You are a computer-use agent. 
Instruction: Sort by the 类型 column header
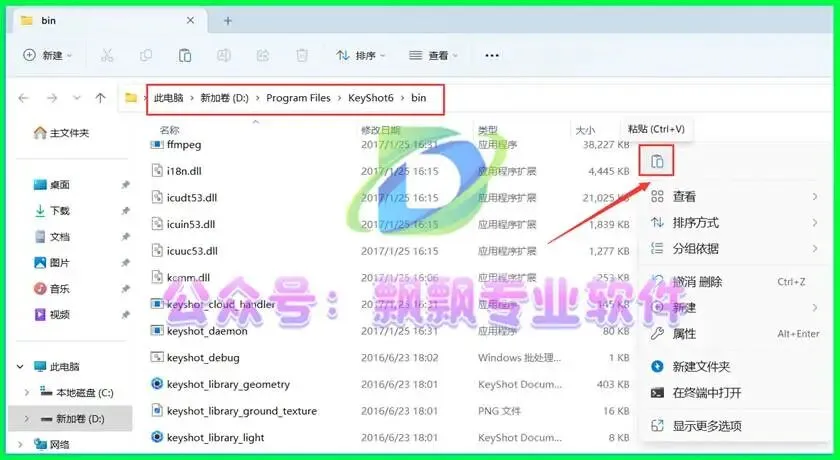pyautogui.click(x=488, y=130)
